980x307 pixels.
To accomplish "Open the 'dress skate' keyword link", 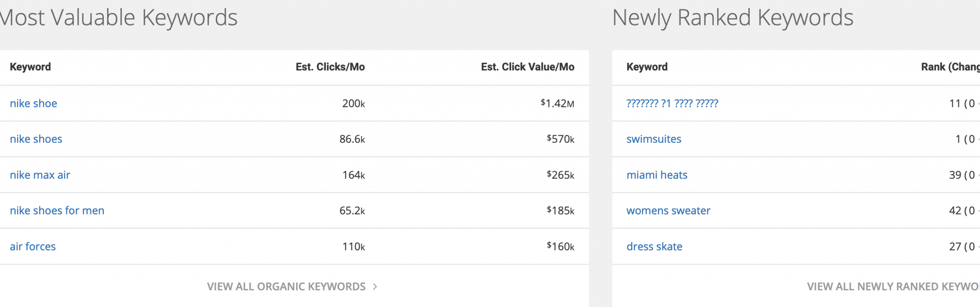I will (x=654, y=246).
